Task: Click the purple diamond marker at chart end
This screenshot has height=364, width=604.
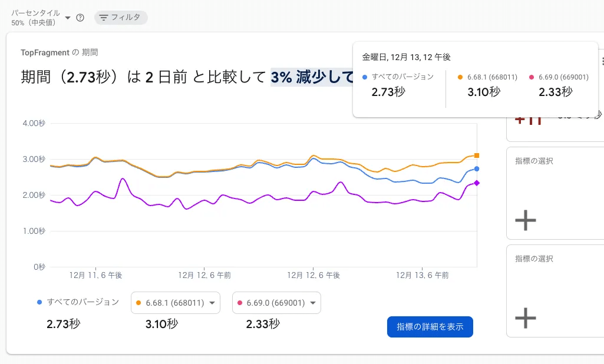Action: click(477, 183)
